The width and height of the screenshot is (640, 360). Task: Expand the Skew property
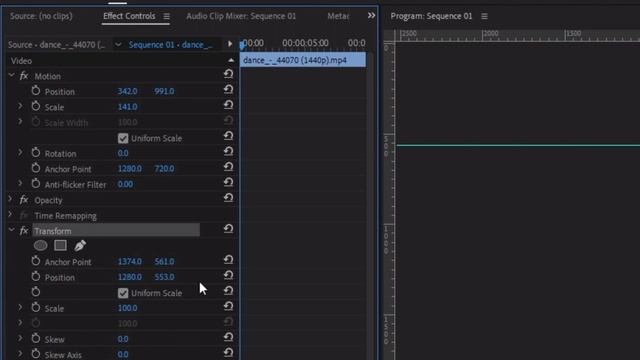coord(20,338)
